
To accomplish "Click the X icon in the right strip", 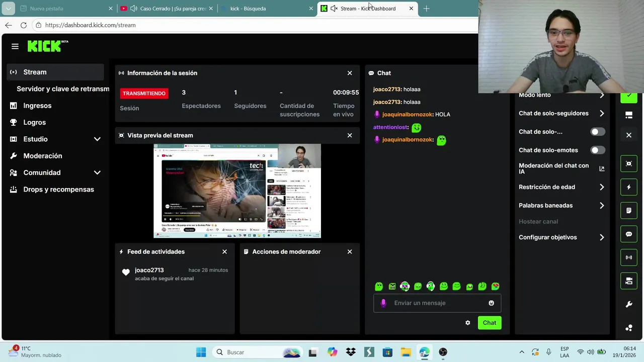I will click(629, 135).
